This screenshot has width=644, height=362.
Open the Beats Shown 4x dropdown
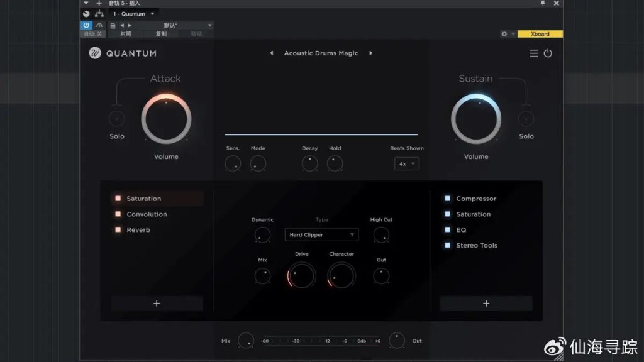407,164
